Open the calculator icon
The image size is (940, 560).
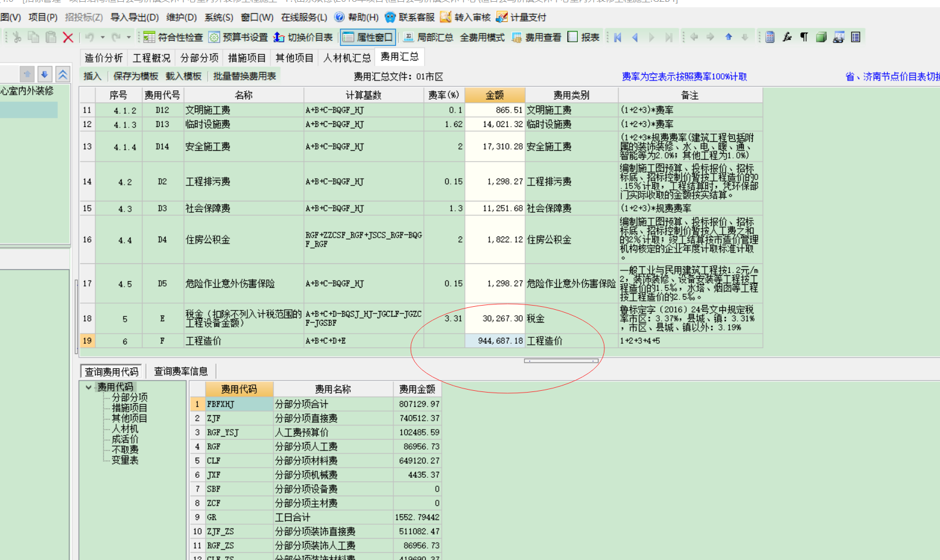(770, 37)
